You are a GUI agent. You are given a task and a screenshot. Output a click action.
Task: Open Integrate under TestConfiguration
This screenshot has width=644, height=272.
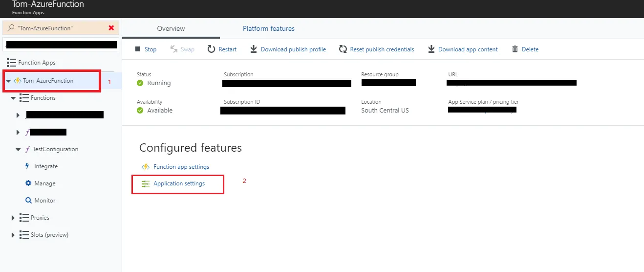click(46, 166)
